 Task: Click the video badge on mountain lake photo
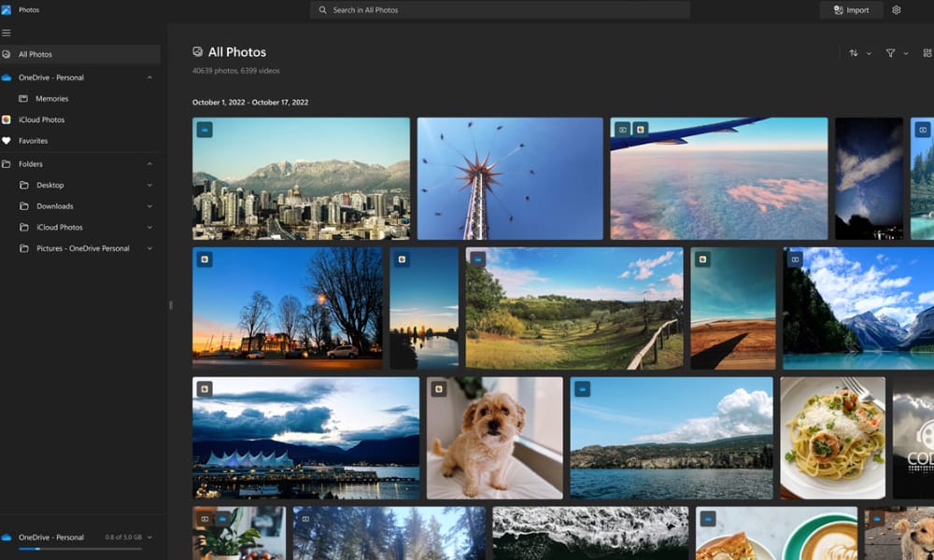(795, 259)
